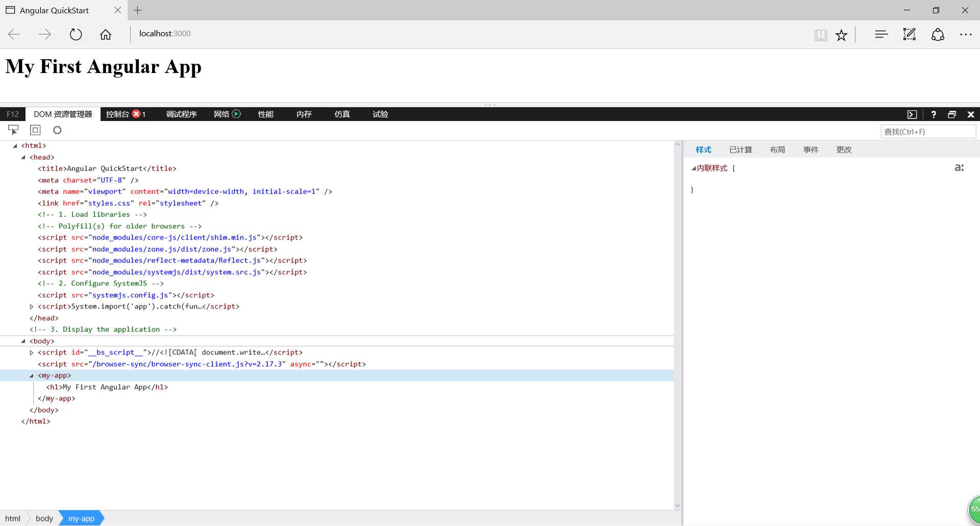The height and width of the screenshot is (526, 980).
Task: Click the a: pseudo-state icon
Action: coord(959,168)
